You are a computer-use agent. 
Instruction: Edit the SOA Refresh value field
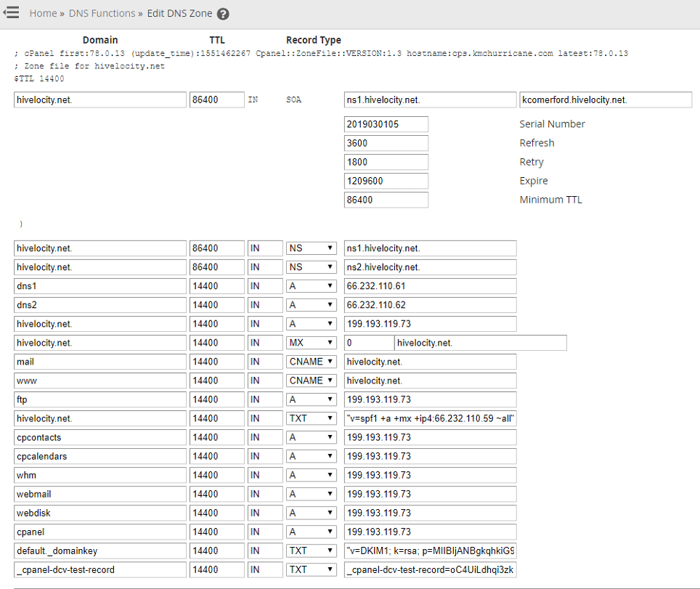[386, 143]
